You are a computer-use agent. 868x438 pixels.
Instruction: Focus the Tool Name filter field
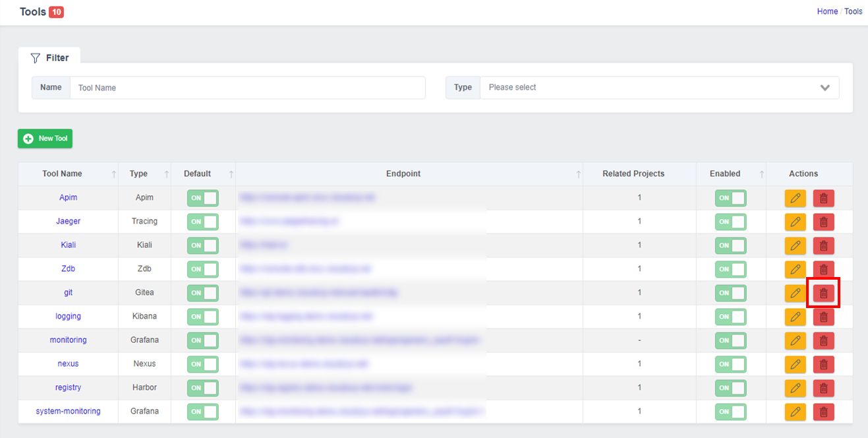247,88
